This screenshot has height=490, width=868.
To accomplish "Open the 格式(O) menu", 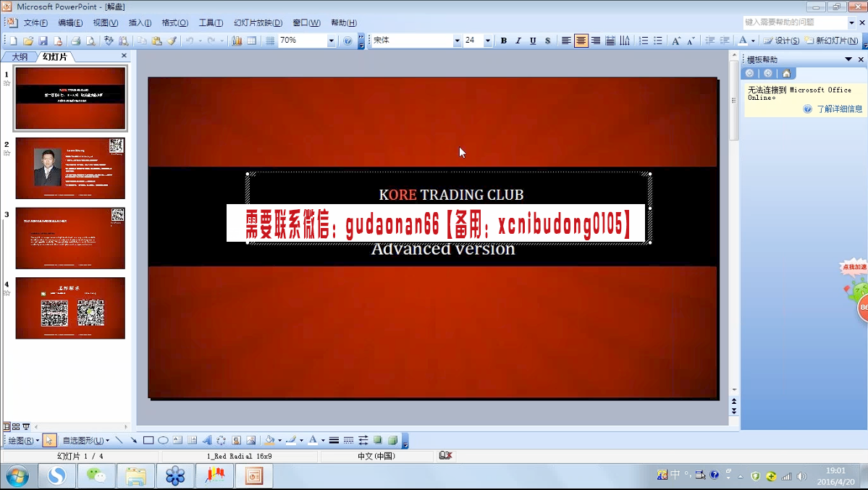I will pyautogui.click(x=175, y=22).
